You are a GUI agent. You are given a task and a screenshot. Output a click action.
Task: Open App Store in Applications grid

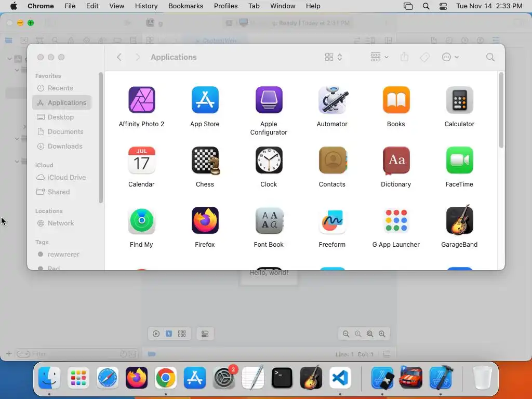click(205, 100)
